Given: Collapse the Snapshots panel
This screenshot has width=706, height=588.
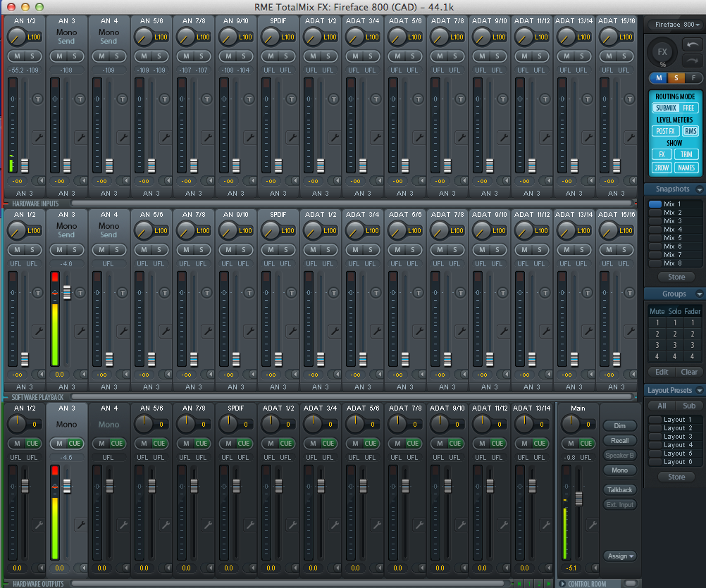Looking at the screenshot, I should pyautogui.click(x=699, y=189).
